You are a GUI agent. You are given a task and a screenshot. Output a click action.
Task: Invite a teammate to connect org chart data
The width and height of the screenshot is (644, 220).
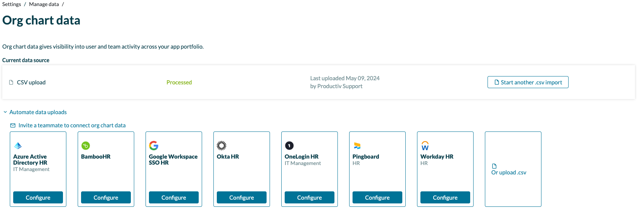coord(72,125)
